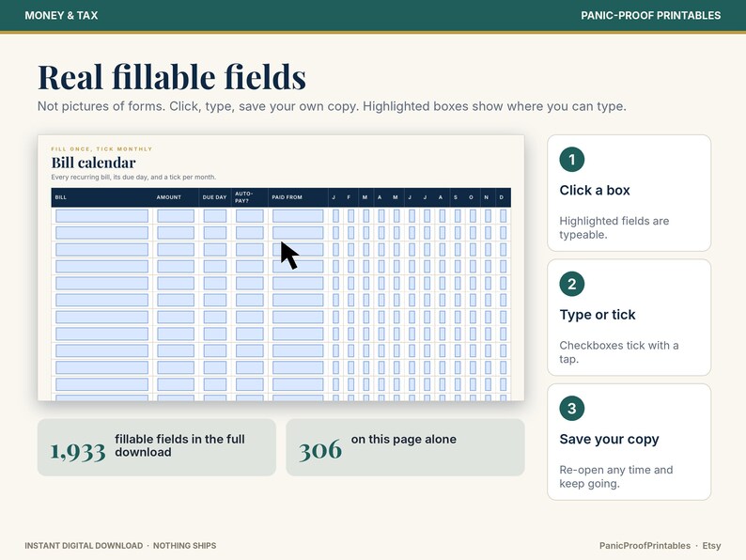
Task: Tick the December checkbox in the first row
Action: coord(503,216)
